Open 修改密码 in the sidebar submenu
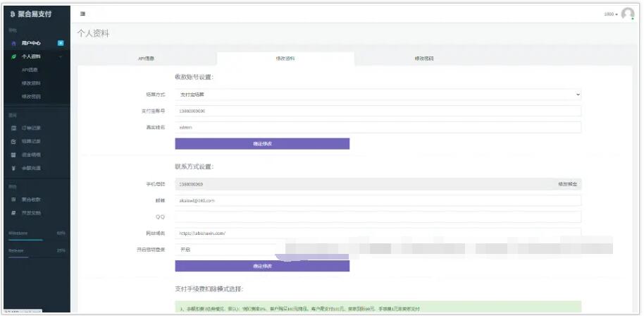This screenshot has width=644, height=316. pyautogui.click(x=31, y=97)
